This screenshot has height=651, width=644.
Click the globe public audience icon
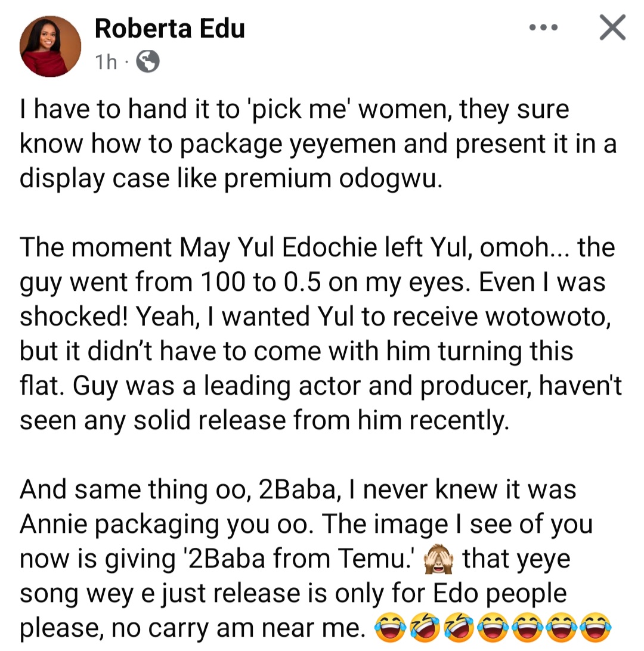point(148,61)
